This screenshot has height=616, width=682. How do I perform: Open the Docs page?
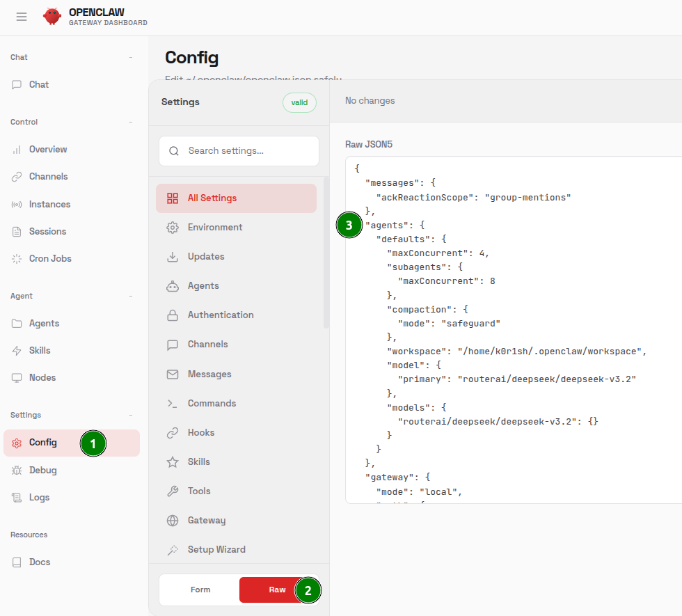40,562
